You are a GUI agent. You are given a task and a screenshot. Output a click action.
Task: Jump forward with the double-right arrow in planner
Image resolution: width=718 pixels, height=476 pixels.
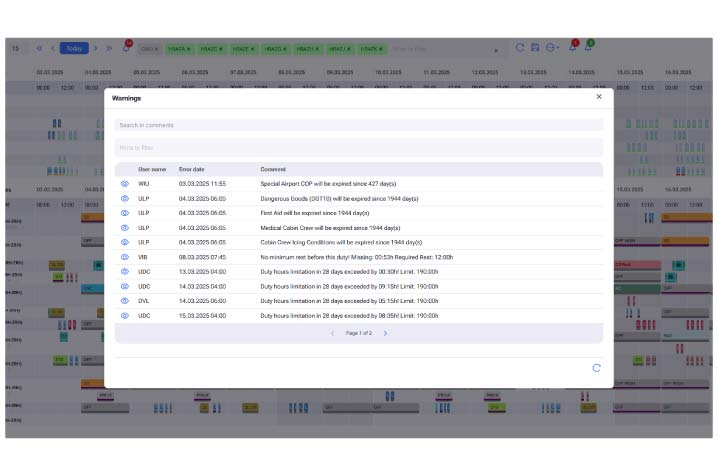(x=109, y=49)
